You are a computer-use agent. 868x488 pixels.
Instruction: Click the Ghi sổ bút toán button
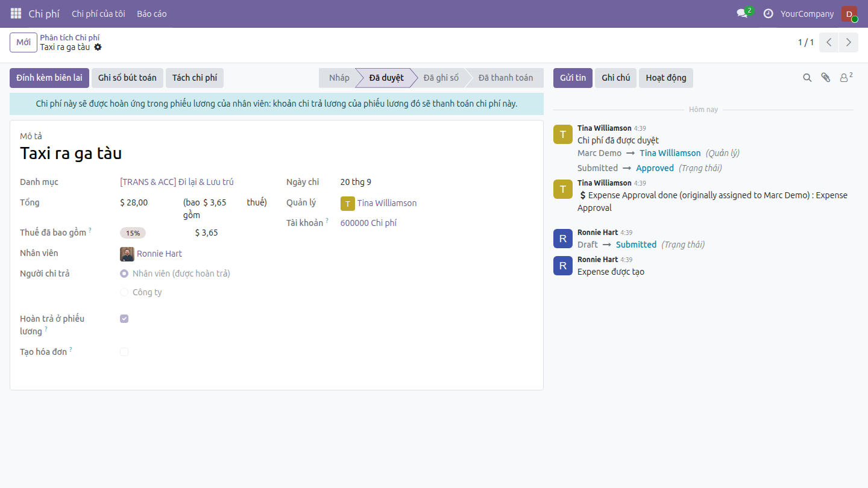(x=127, y=78)
